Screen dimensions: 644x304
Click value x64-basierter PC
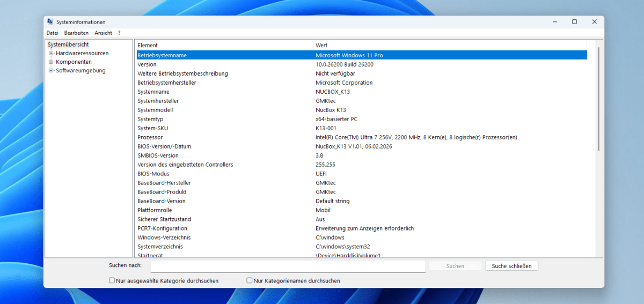tap(336, 119)
